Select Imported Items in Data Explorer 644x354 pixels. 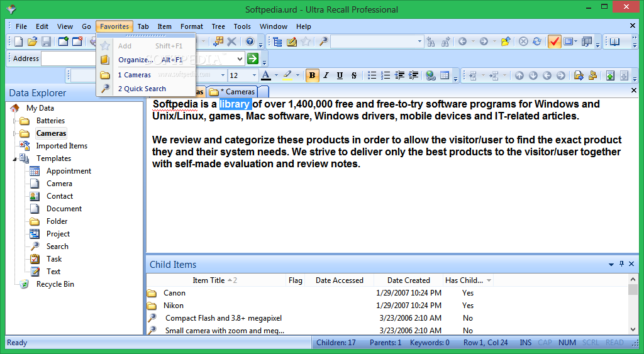coord(62,146)
